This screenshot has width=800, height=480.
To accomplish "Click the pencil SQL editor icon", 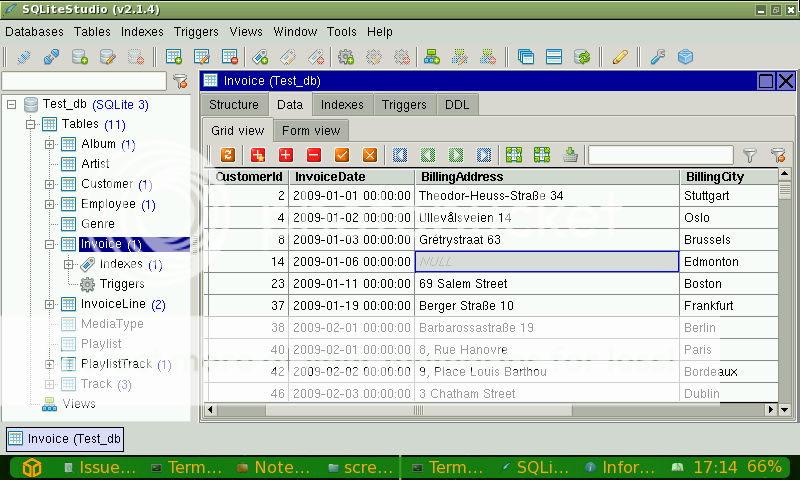I will click(x=620, y=57).
